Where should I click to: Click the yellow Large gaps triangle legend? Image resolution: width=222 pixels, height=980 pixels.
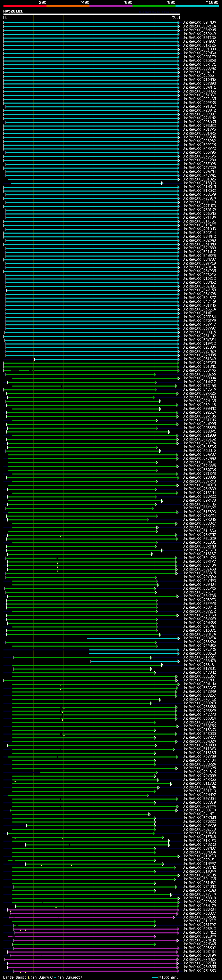coord(28,977)
